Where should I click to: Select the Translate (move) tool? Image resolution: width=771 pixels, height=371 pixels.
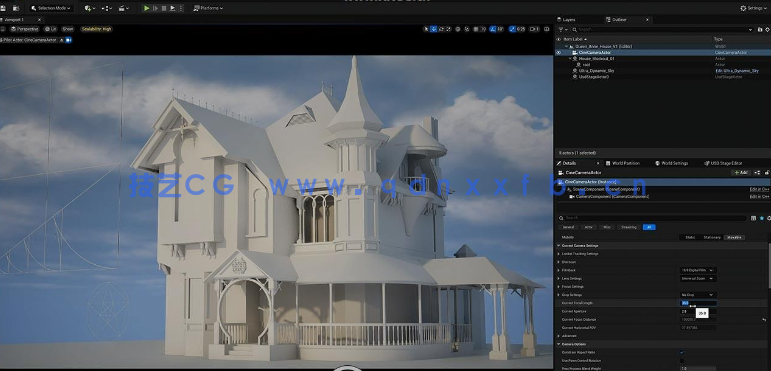433,29
